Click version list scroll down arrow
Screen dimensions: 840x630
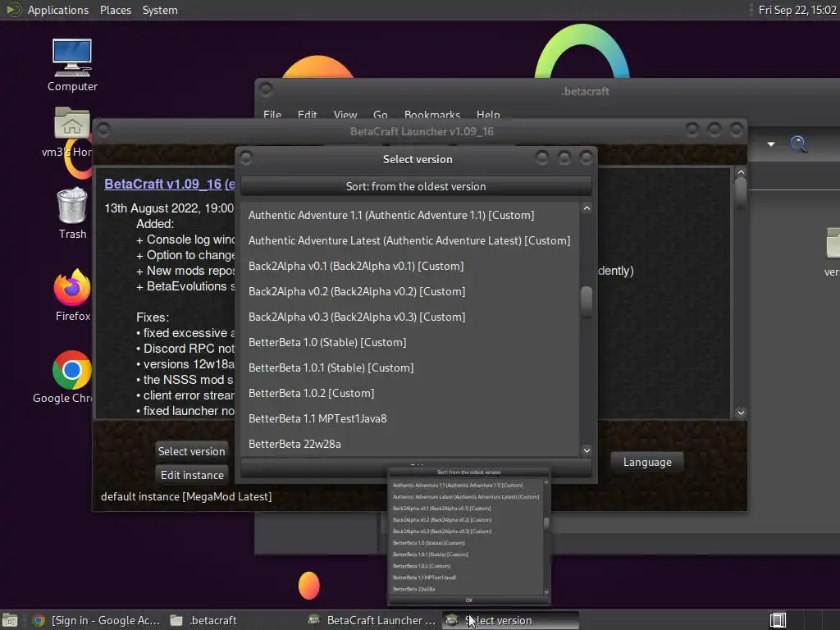point(587,450)
